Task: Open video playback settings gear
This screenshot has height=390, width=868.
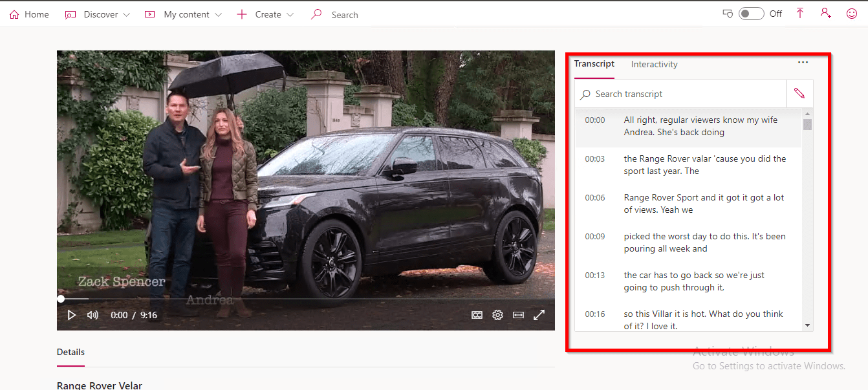Action: pos(497,315)
